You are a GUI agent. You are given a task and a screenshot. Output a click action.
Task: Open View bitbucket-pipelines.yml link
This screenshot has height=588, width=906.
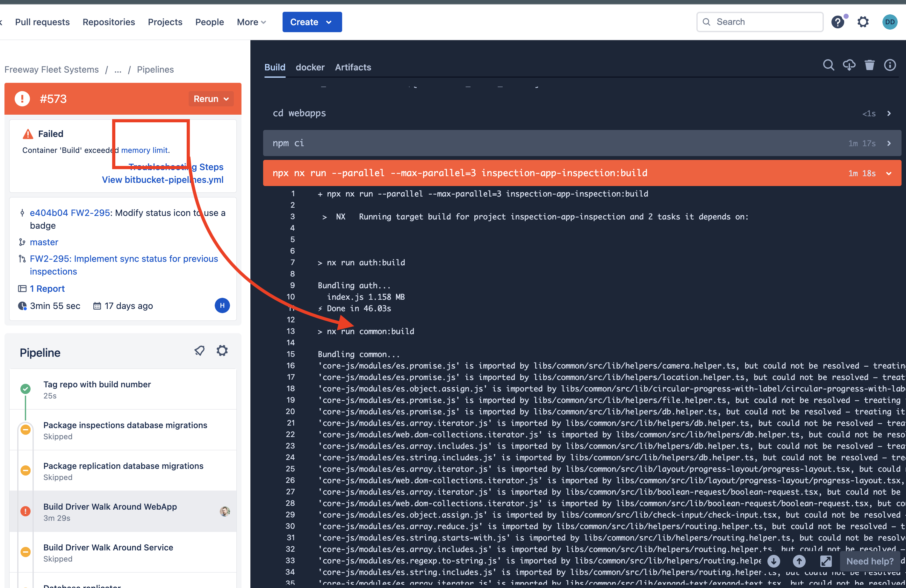click(x=162, y=180)
